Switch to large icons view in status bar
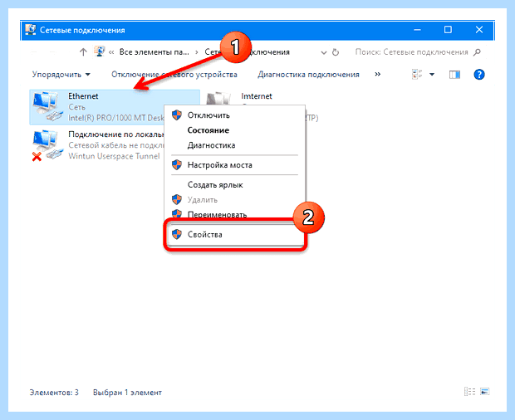Viewport: 515px width, 420px height. point(485,392)
